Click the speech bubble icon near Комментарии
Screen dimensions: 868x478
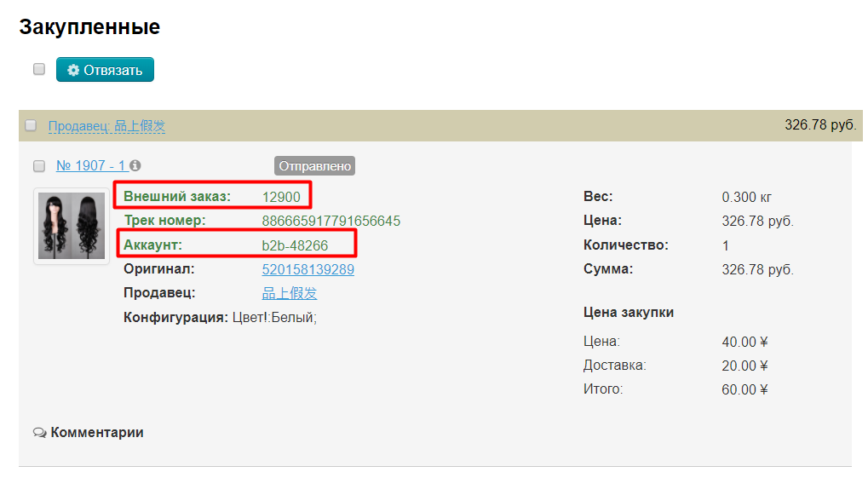point(39,433)
